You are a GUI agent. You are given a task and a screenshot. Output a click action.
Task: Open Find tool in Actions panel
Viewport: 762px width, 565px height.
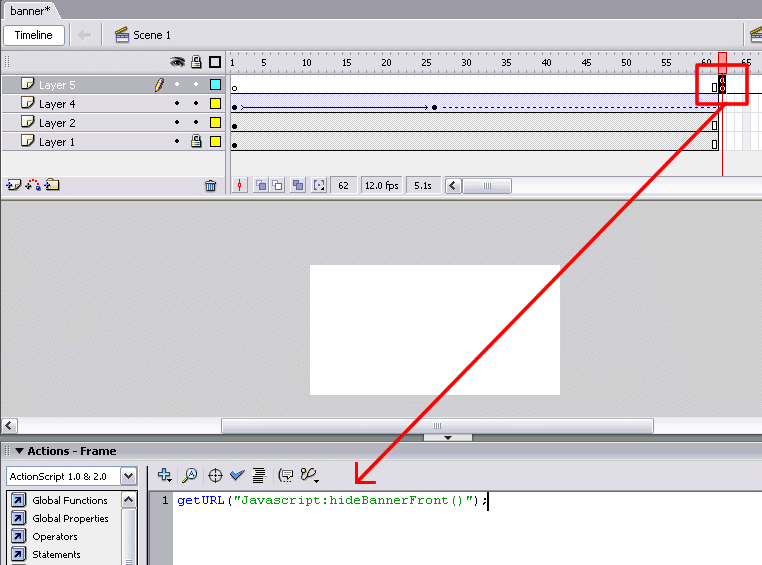pos(189,476)
